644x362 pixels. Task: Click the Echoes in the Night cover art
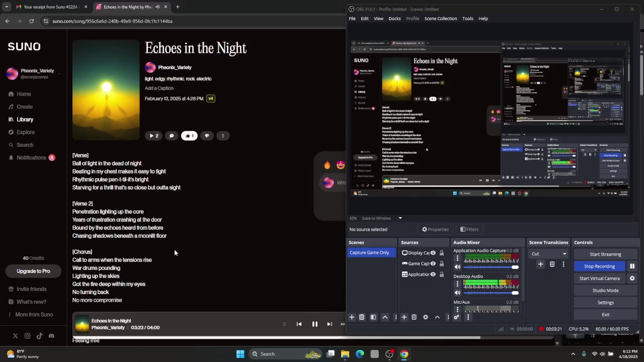pyautogui.click(x=106, y=89)
